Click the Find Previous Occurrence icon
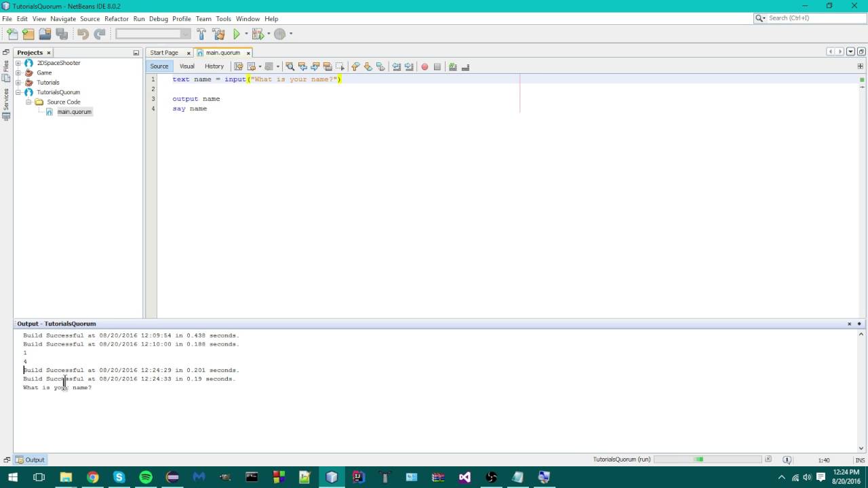 point(302,66)
